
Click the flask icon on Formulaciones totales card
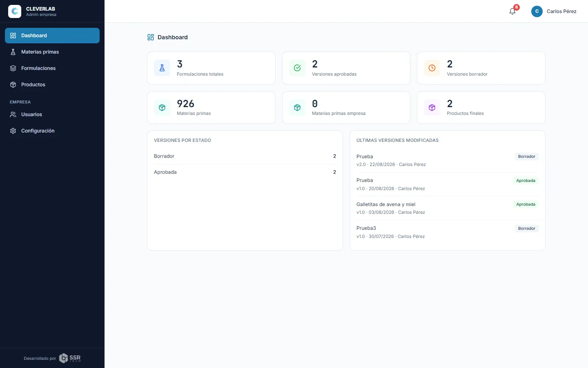[x=162, y=68]
